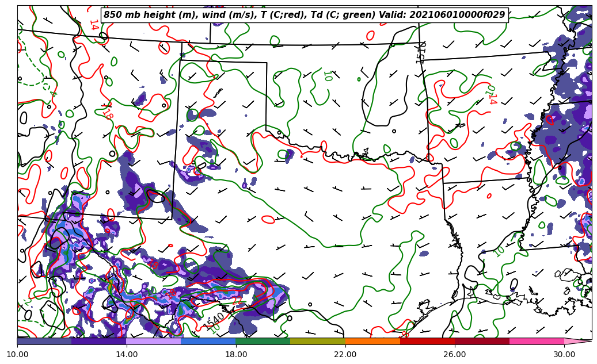Viewport: 597px width, 364px height.
Task: Select the bright red 24–26 colorbar segment
Action: pos(428,341)
